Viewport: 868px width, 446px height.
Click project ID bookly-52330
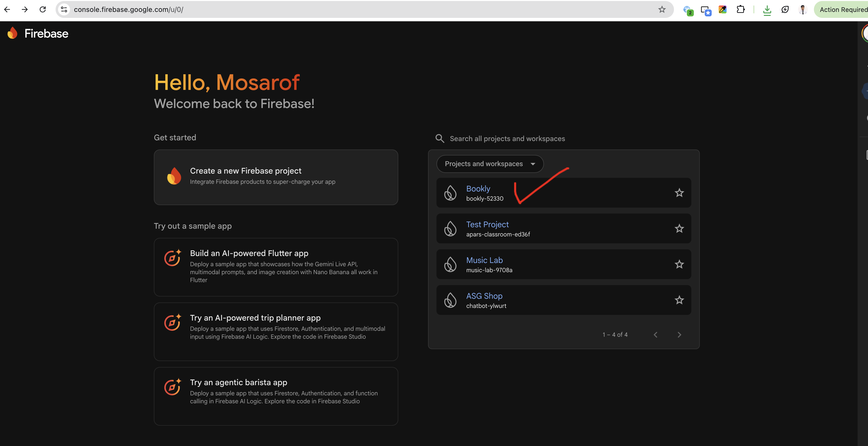click(485, 199)
